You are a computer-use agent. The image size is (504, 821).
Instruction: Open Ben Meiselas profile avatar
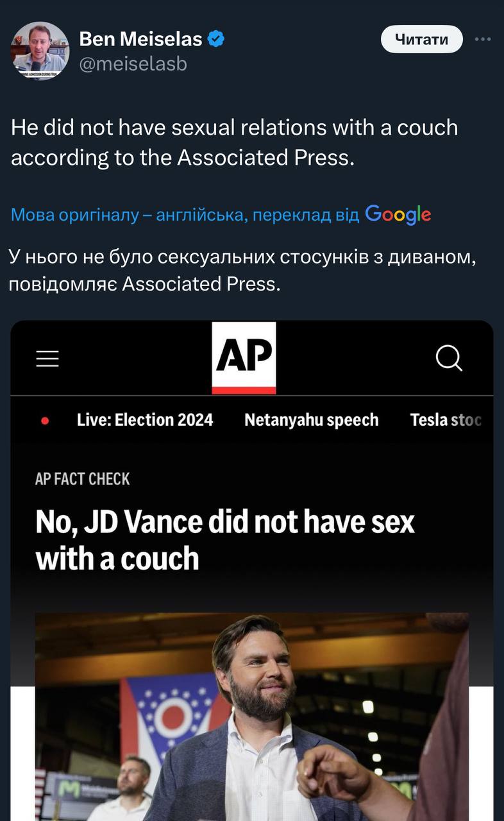coord(40,51)
